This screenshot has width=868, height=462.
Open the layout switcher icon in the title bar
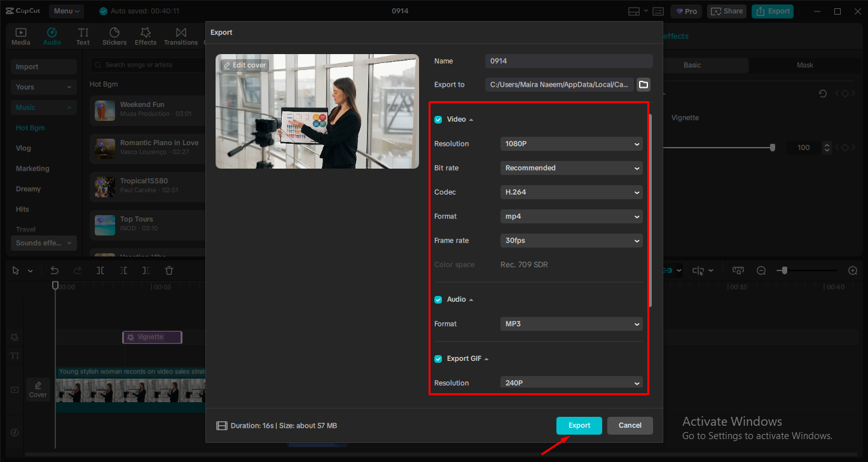tap(634, 11)
